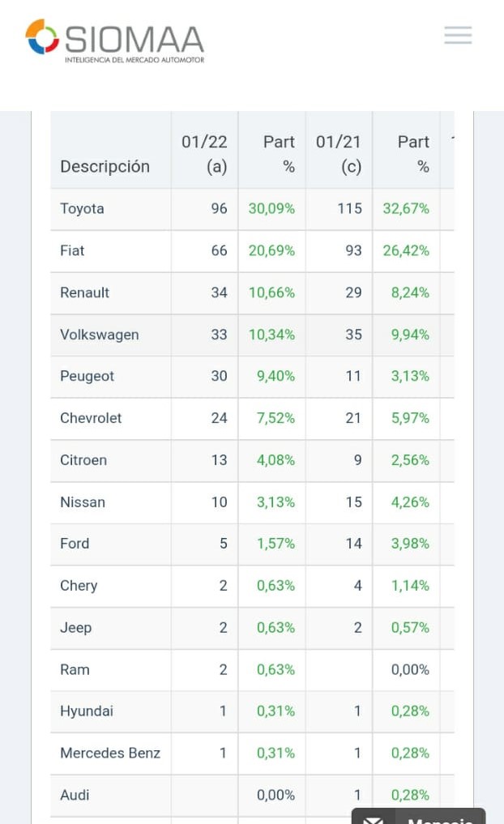Click the Descripción column header
The width and height of the screenshot is (504, 824).
pyautogui.click(x=105, y=166)
